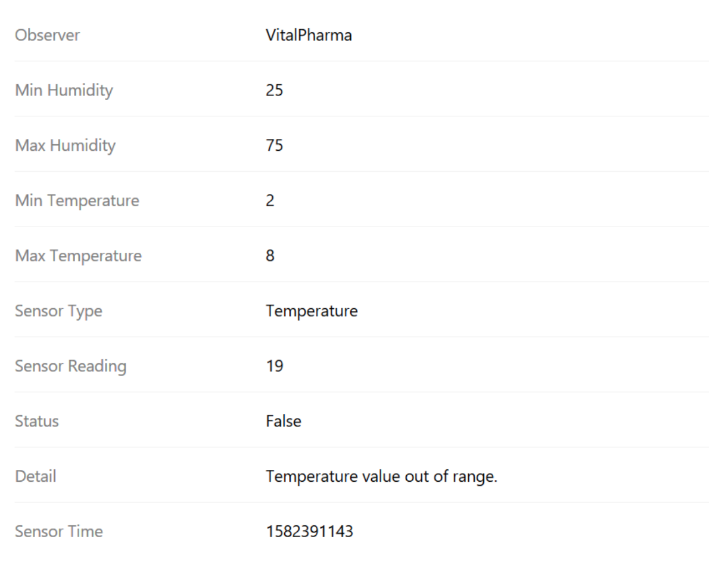
Task: Select the 'Temperature value out of range.' text
Action: pos(381,476)
